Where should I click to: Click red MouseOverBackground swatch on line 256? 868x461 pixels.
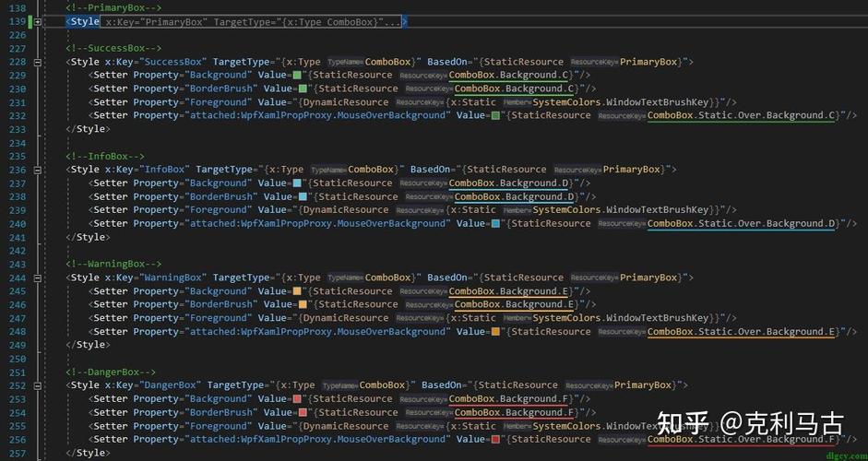tap(495, 440)
